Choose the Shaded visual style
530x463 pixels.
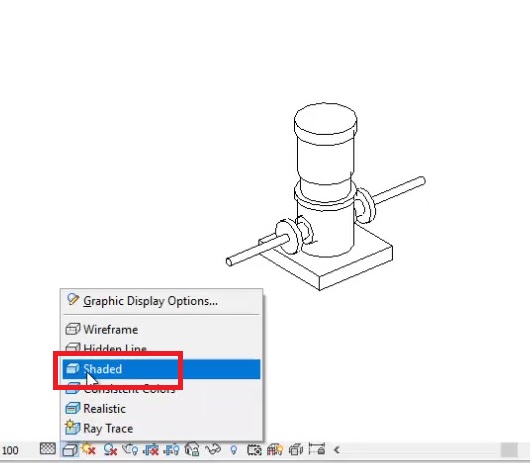coord(161,369)
